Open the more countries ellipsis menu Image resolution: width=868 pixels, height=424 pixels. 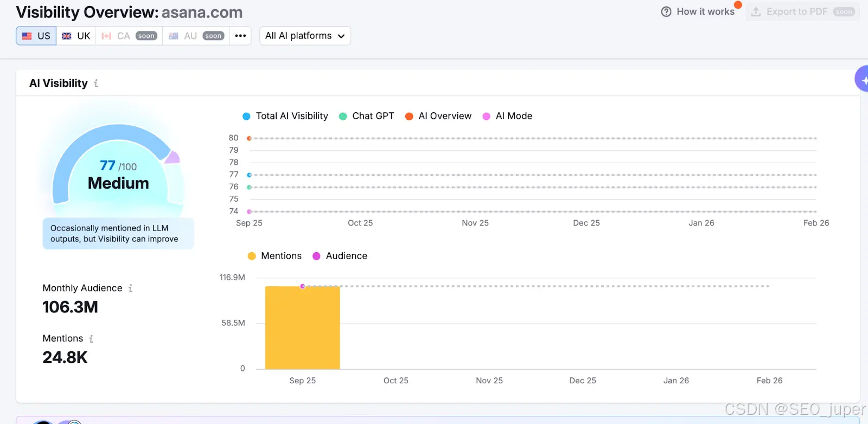tap(240, 36)
